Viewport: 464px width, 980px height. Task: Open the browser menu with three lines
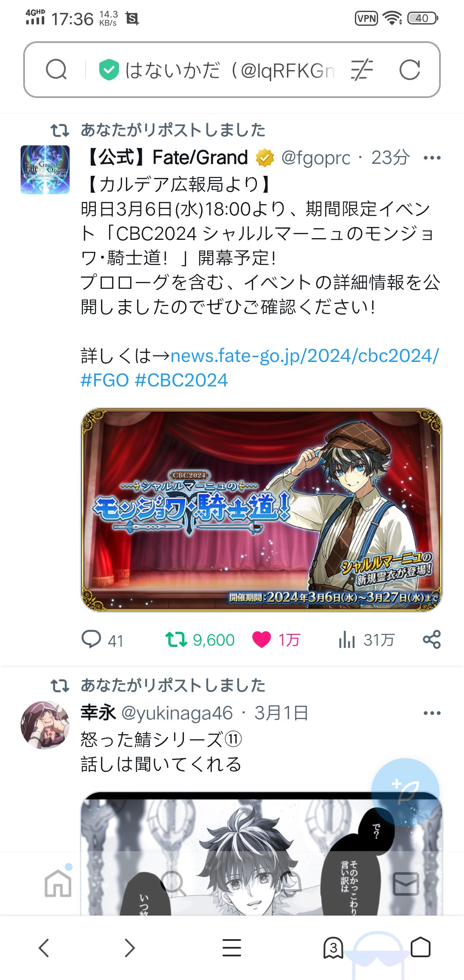(232, 947)
